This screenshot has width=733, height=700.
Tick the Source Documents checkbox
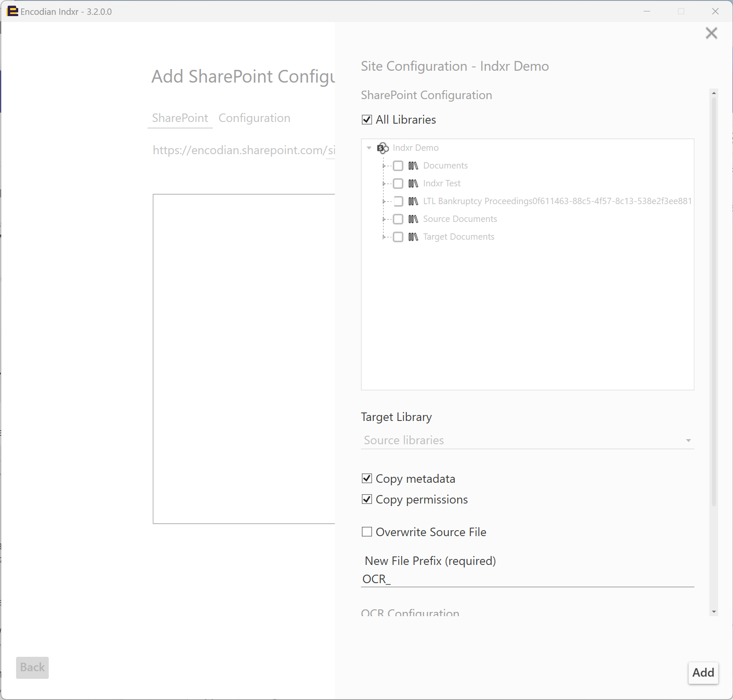click(x=398, y=219)
